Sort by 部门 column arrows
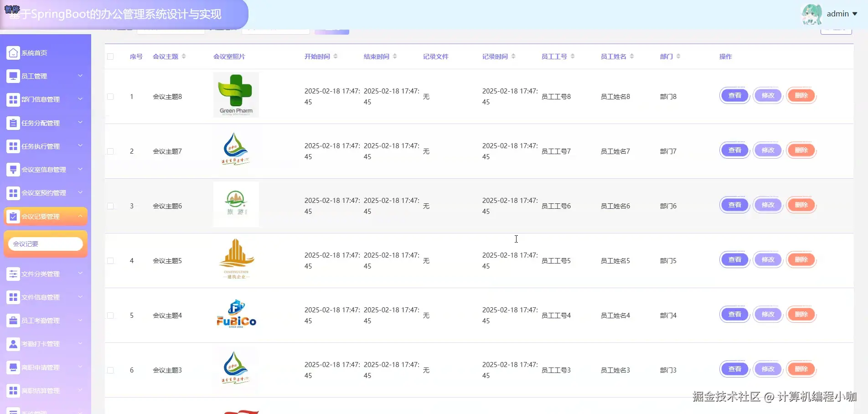 [678, 57]
